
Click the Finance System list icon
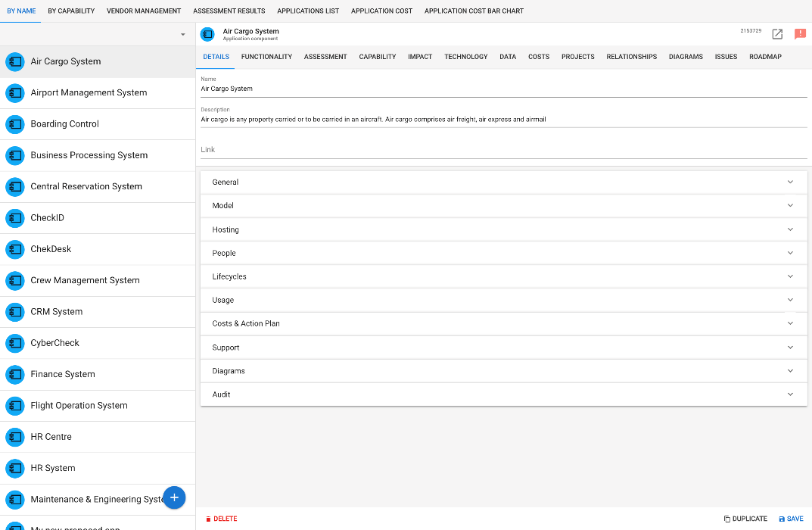[x=15, y=374]
